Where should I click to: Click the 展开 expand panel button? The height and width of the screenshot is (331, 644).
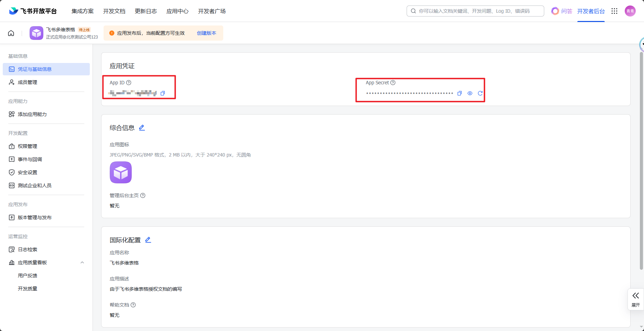pyautogui.click(x=636, y=299)
